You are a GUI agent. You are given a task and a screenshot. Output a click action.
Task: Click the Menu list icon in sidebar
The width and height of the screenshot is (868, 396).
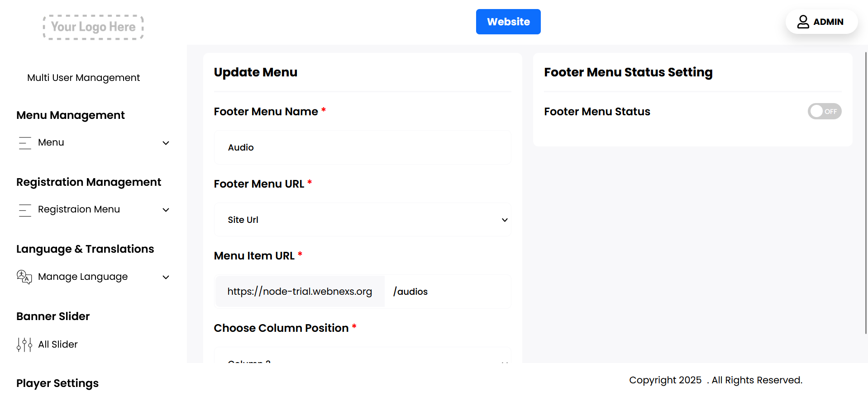click(25, 143)
